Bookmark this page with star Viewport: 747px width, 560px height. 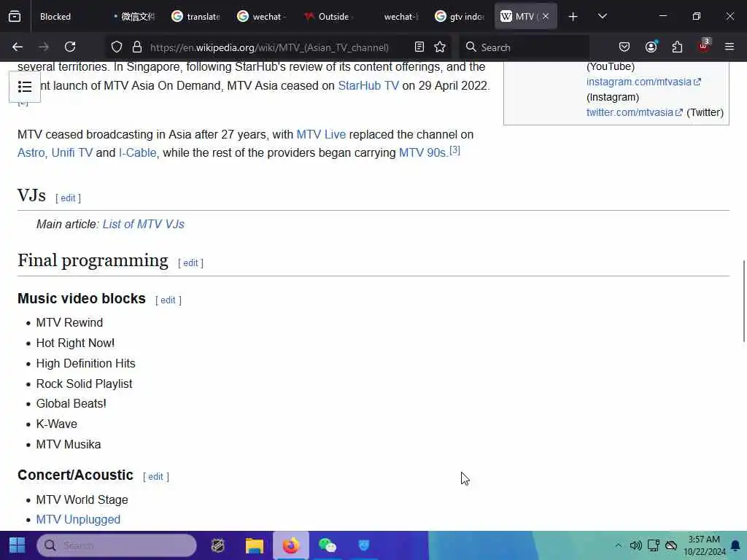pyautogui.click(x=440, y=47)
